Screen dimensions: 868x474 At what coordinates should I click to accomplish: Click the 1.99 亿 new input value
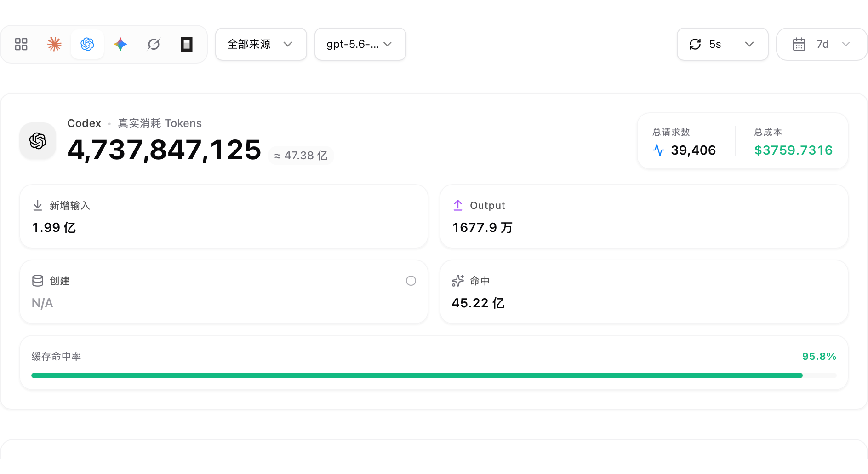tap(54, 227)
